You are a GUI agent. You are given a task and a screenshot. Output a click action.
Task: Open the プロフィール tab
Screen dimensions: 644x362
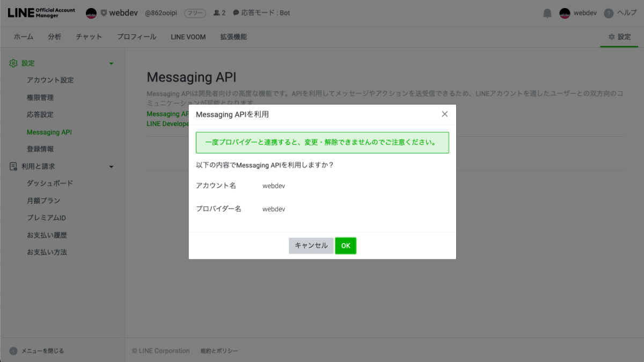tap(137, 37)
